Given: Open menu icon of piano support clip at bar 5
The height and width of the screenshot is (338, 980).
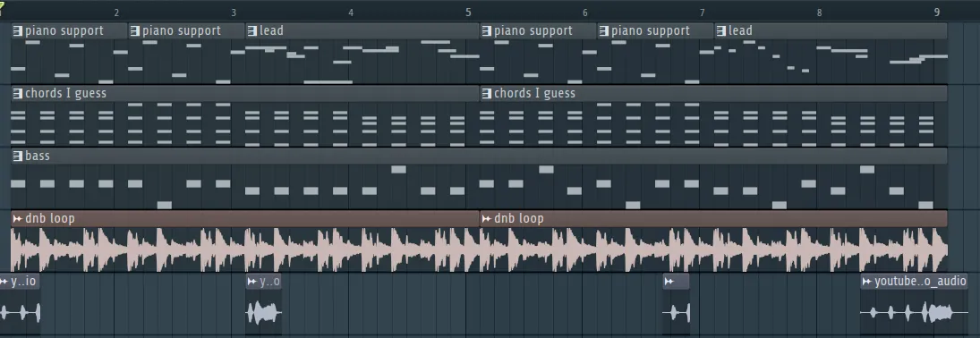Looking at the screenshot, I should (x=486, y=30).
